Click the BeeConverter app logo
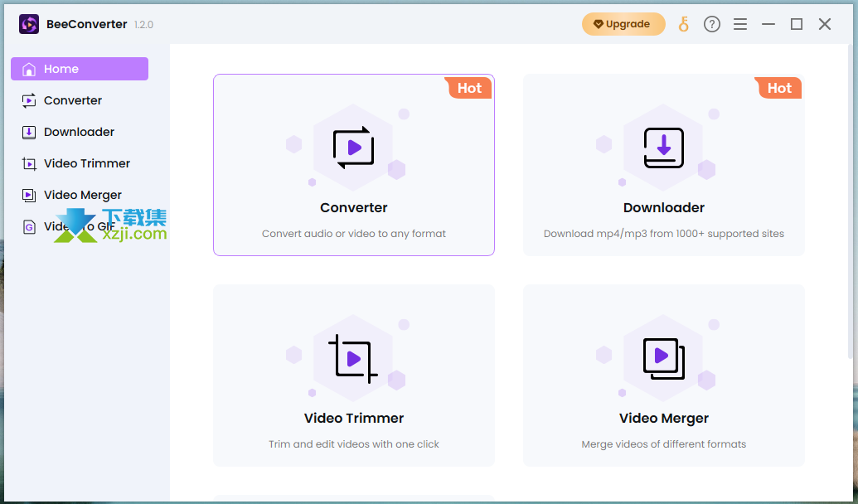 tap(29, 24)
